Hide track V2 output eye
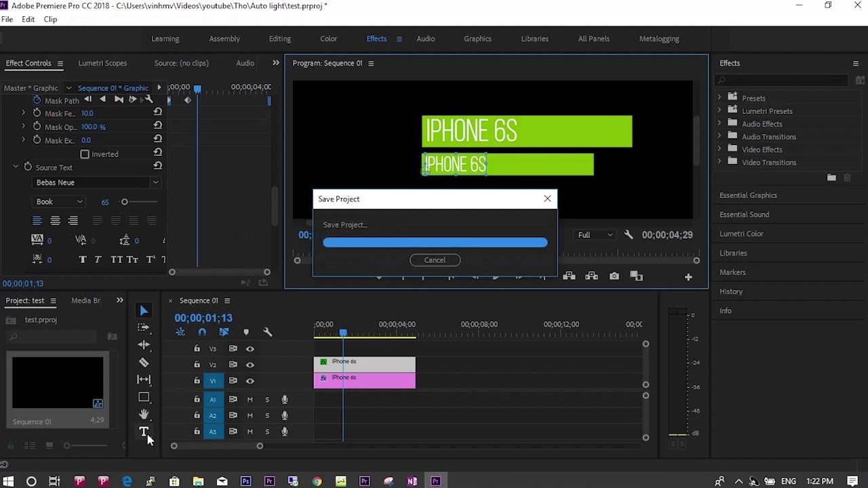 (x=250, y=365)
